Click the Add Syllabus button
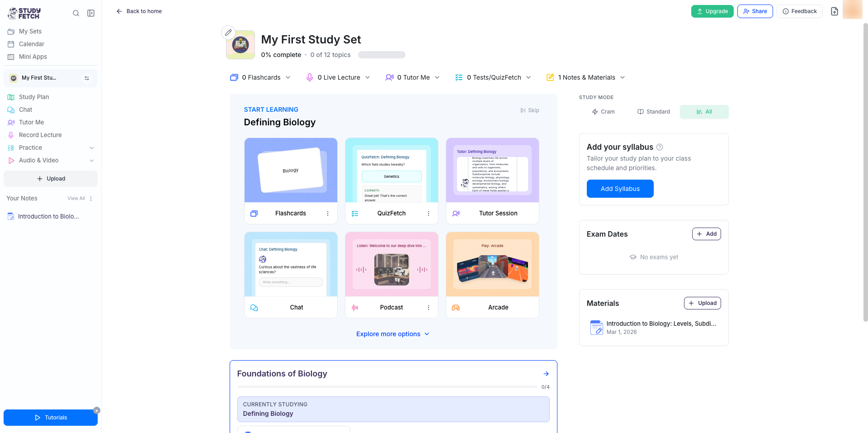This screenshot has width=868, height=433. pos(620,189)
